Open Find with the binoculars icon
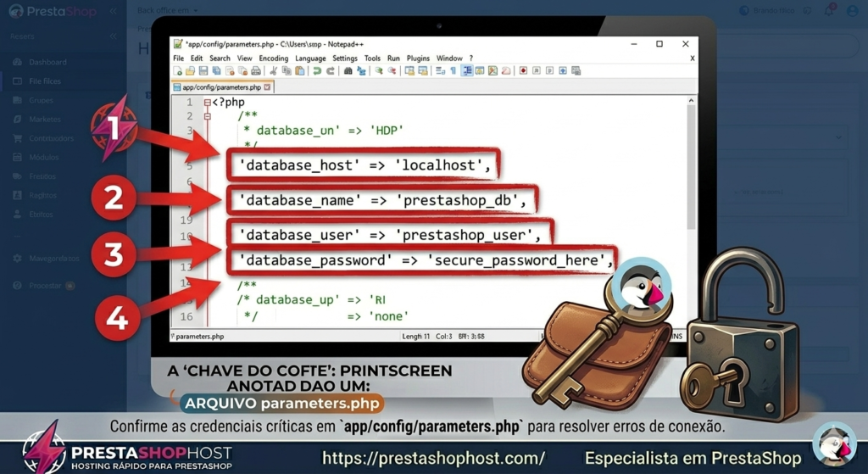 click(x=348, y=71)
